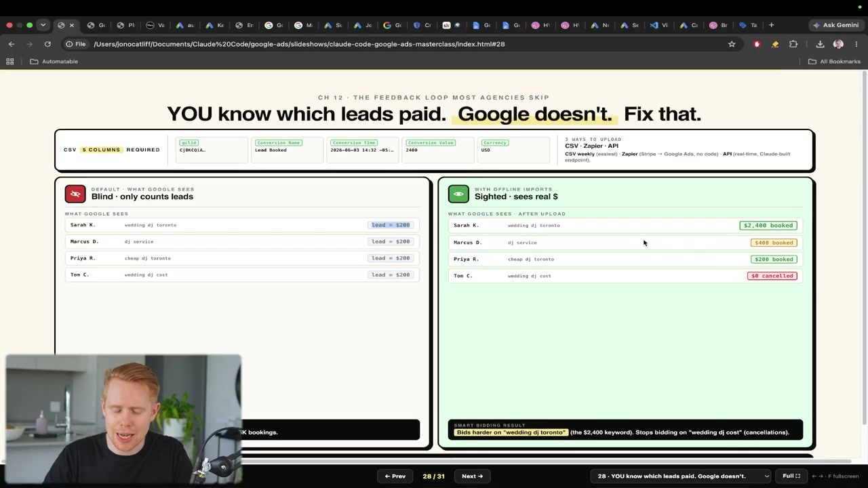Click the '$400 booked' badge for Marcus D.
The width and height of the screenshot is (868, 488).
774,242
